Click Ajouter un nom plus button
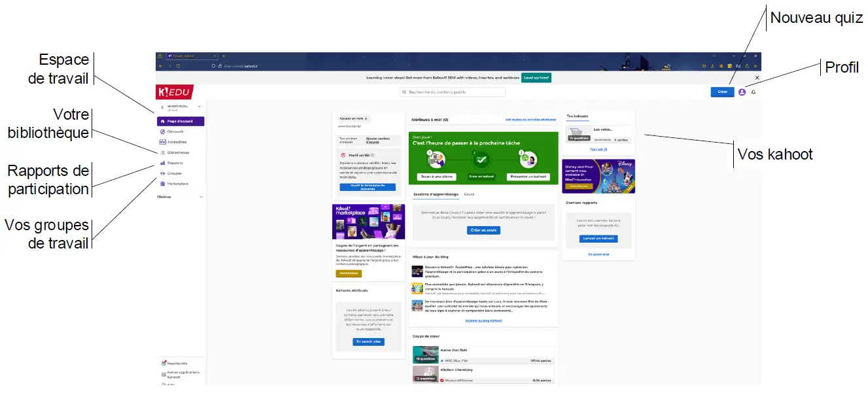868x395 pixels. 354,118
